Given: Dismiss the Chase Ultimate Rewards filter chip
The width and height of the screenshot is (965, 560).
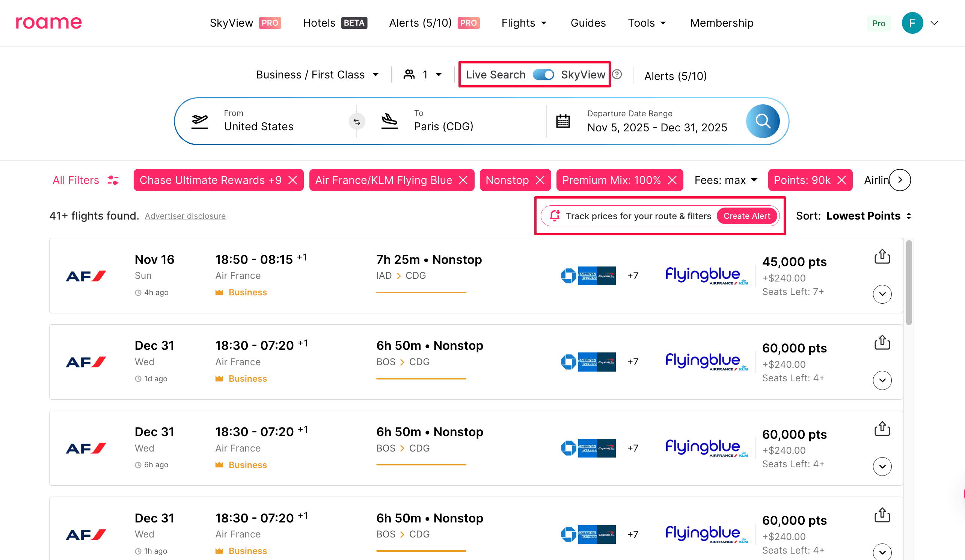Looking at the screenshot, I should [x=293, y=180].
